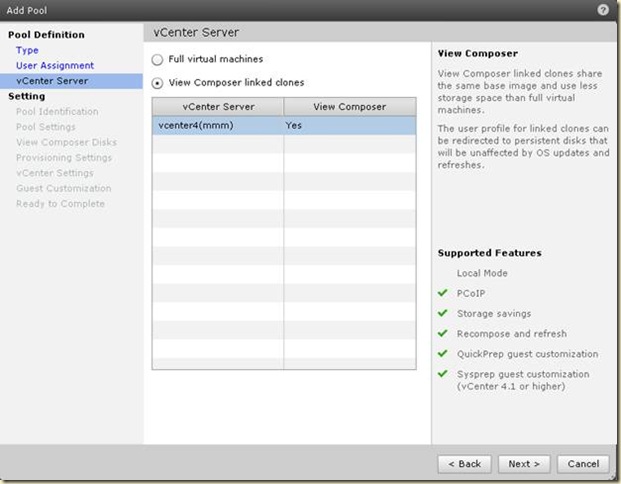Viewport: 621px width, 484px height.
Task: Click the QuickPrep guest customization checkmark icon
Action: click(442, 353)
